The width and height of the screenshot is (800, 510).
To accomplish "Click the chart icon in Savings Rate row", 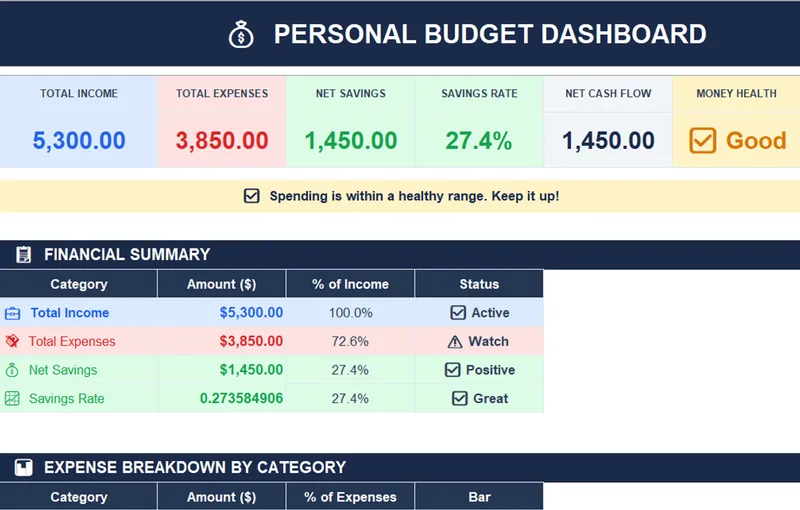I will [x=12, y=398].
